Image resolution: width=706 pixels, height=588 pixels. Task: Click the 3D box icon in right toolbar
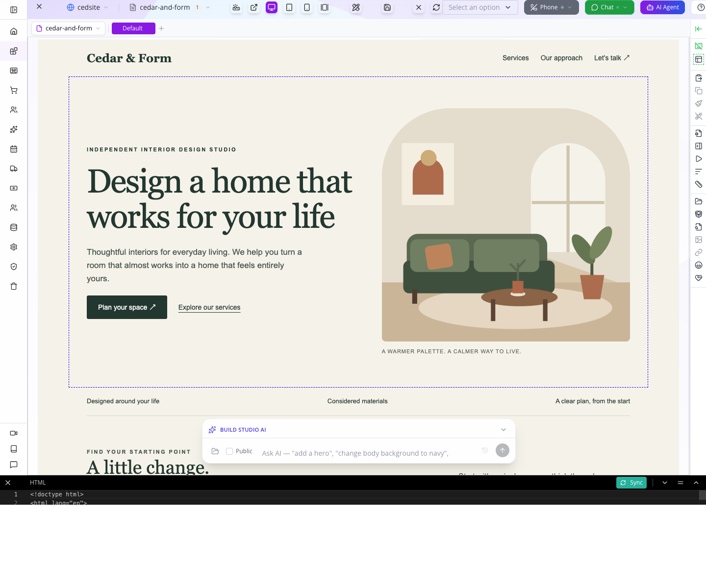pyautogui.click(x=699, y=214)
